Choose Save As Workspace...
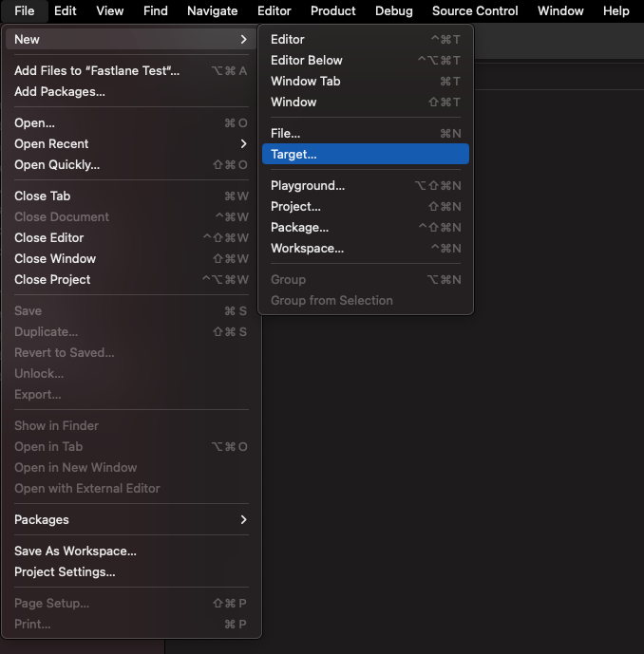Viewport: 644px width, 654px height. (76, 551)
